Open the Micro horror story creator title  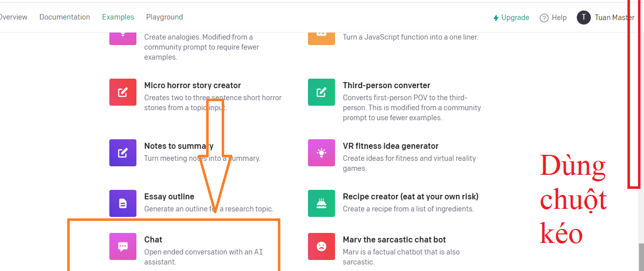(193, 85)
